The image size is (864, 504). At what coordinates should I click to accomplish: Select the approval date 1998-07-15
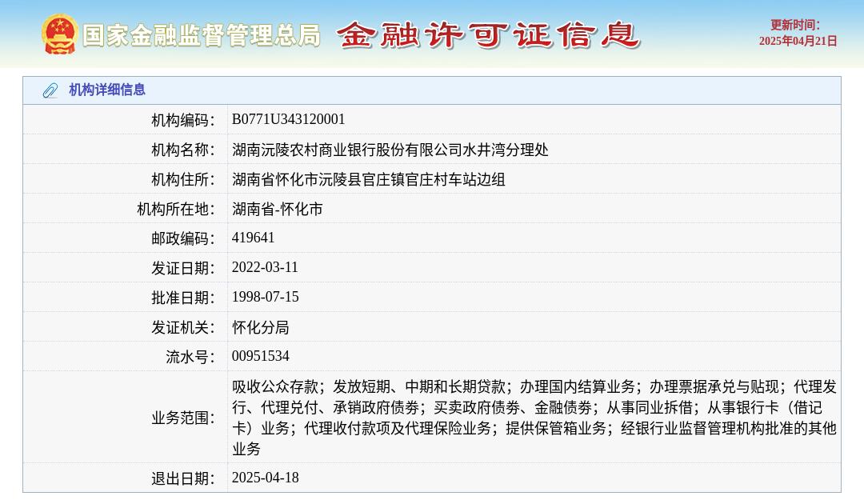pyautogui.click(x=265, y=298)
